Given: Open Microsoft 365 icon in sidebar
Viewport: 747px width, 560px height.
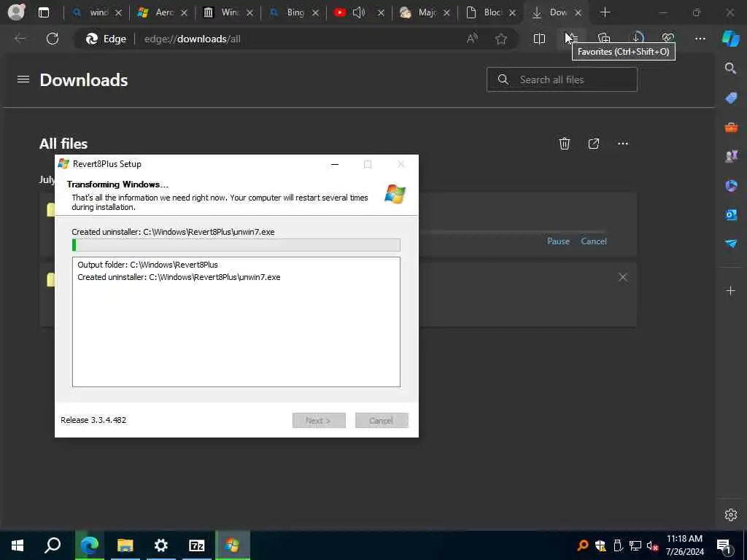Looking at the screenshot, I should point(731,185).
